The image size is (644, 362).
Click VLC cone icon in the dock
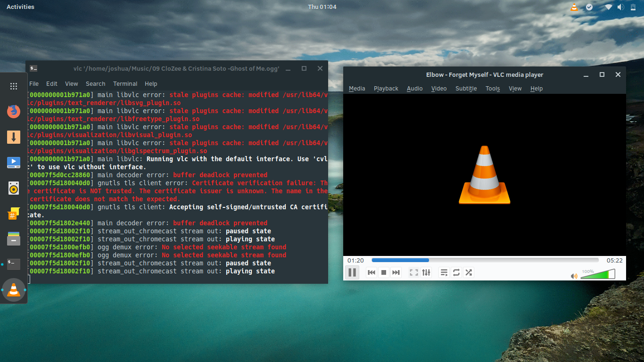(x=14, y=290)
